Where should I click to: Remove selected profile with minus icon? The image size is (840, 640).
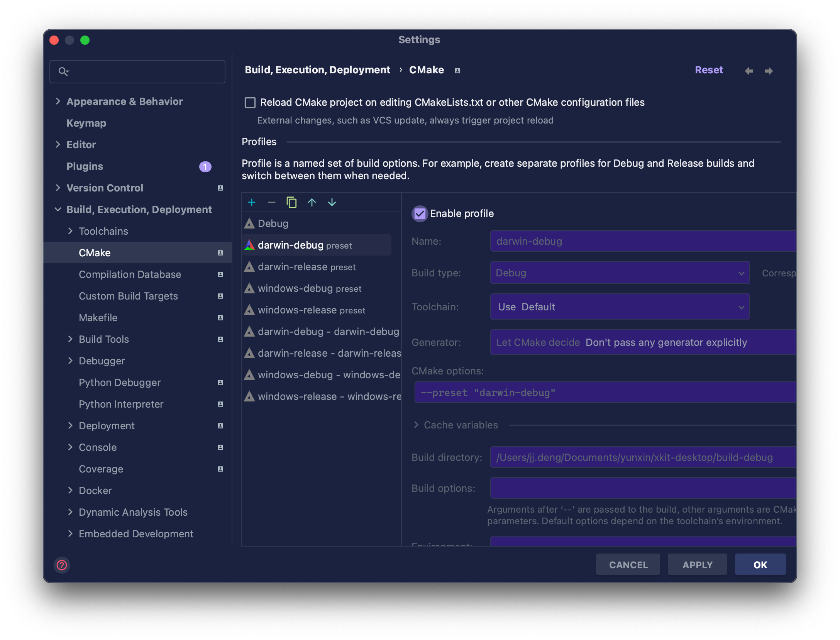point(272,202)
